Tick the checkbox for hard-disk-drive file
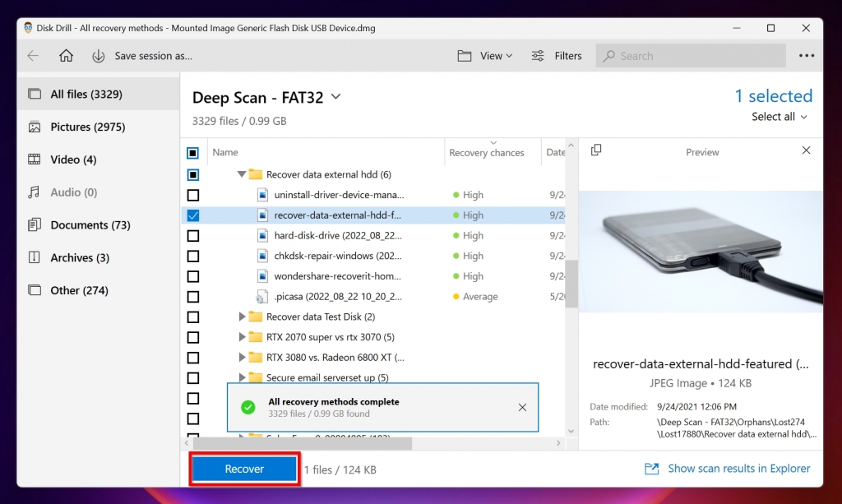 click(193, 236)
